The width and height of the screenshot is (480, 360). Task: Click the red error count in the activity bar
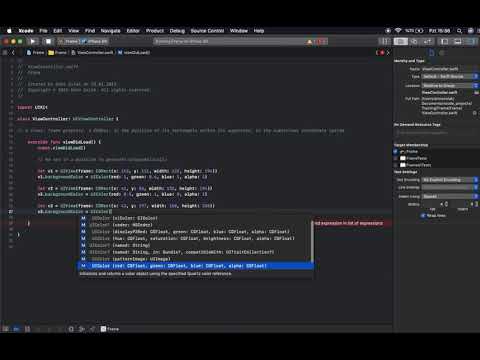(x=322, y=42)
